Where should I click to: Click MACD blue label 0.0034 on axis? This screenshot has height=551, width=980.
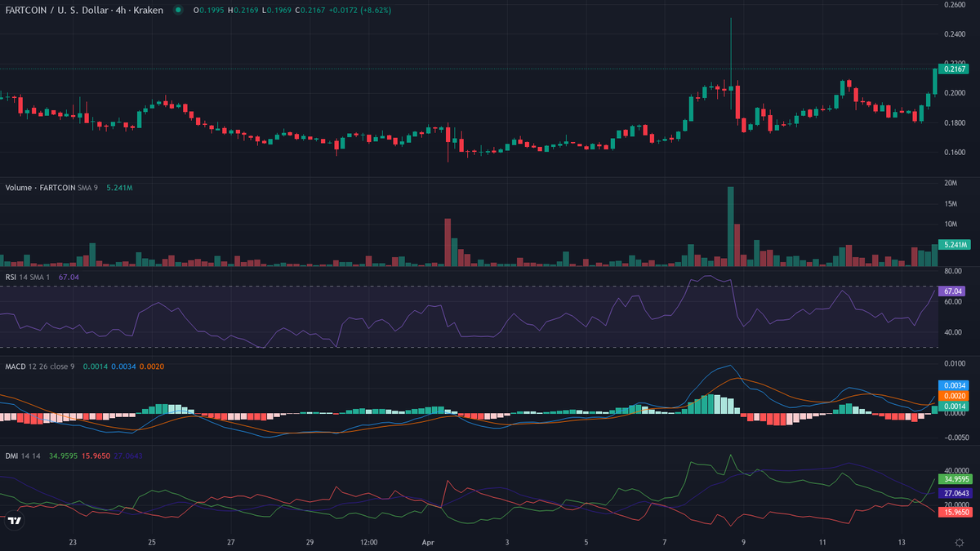click(x=955, y=385)
